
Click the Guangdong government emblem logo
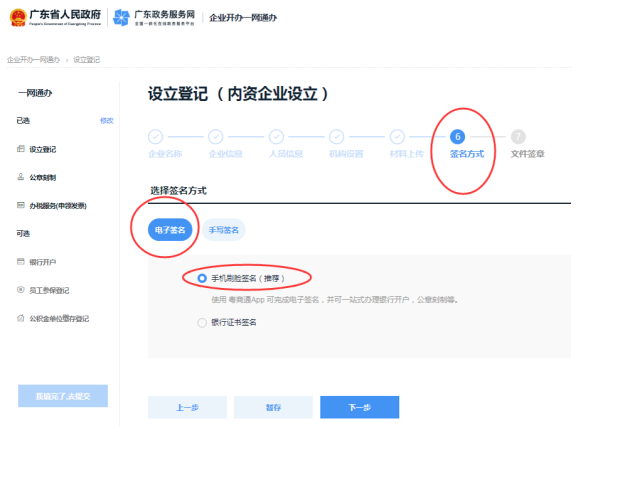(x=18, y=18)
